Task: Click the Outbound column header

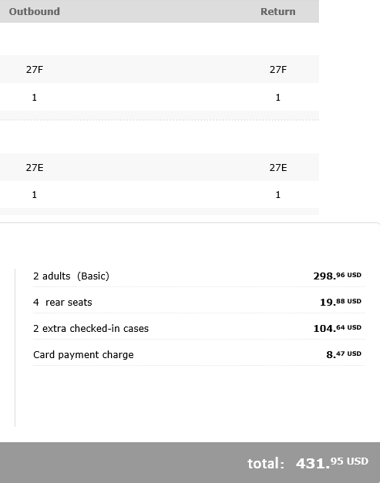Action: (x=34, y=11)
